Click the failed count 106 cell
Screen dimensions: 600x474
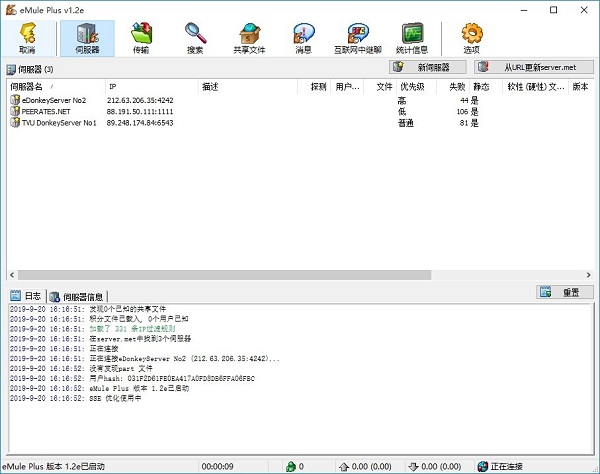462,112
